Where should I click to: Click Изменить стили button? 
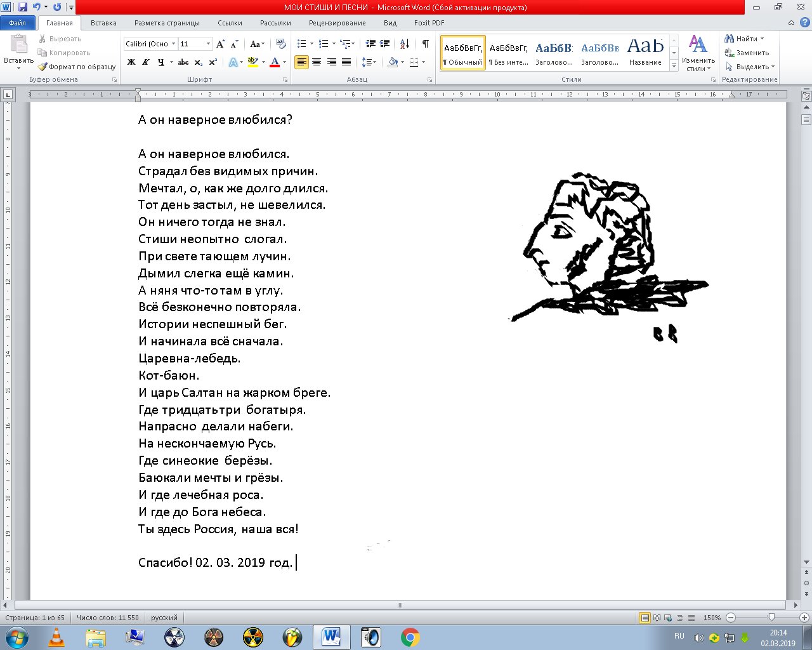698,53
